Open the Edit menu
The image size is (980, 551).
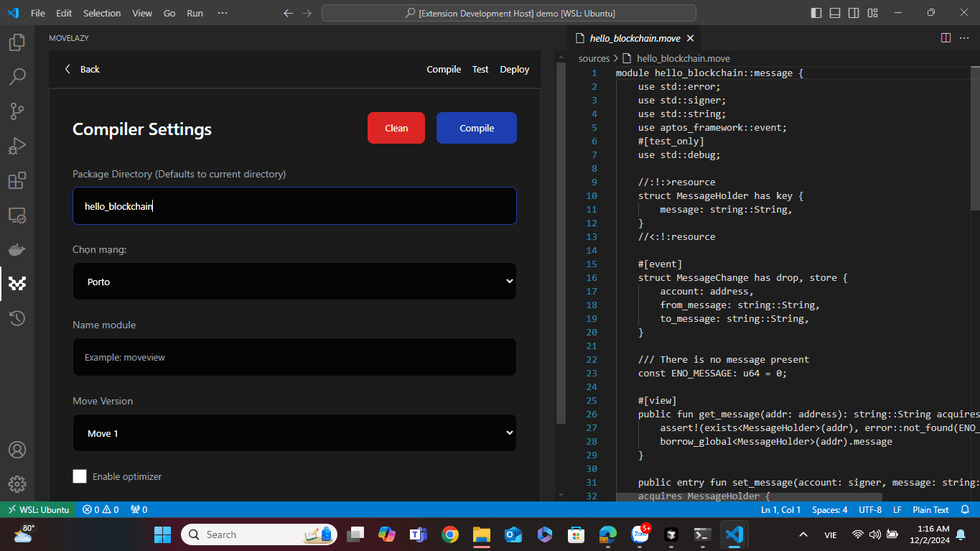(64, 13)
